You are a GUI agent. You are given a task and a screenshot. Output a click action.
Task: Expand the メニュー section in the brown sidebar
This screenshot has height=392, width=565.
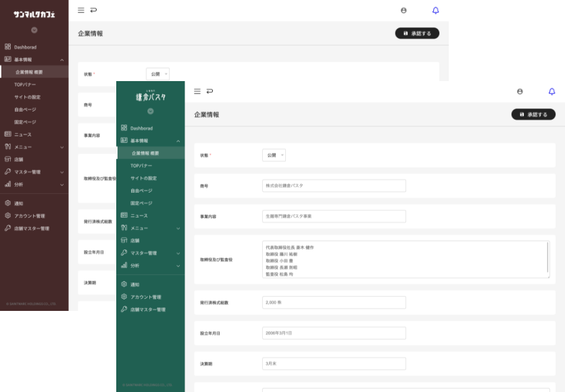click(62, 147)
